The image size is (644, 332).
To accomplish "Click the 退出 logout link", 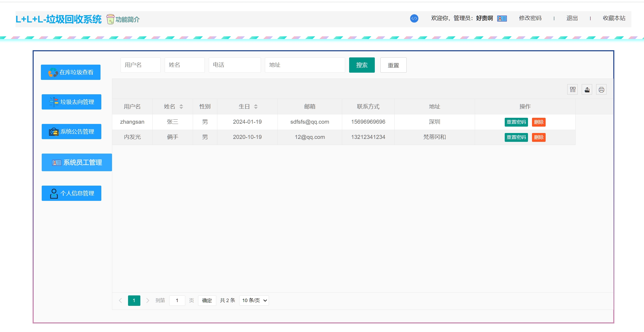I will pos(572,18).
